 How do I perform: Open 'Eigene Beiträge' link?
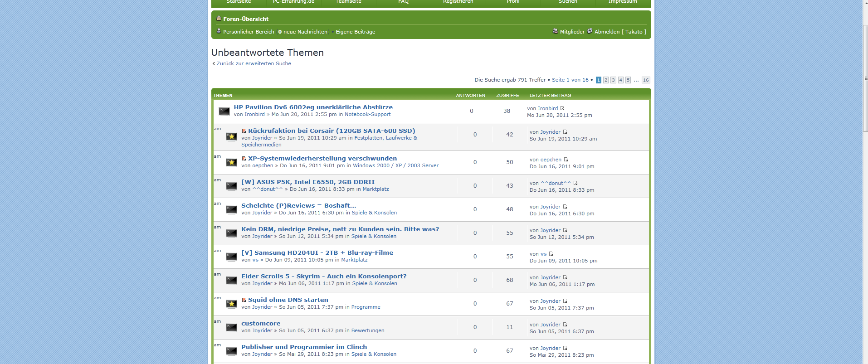click(355, 32)
